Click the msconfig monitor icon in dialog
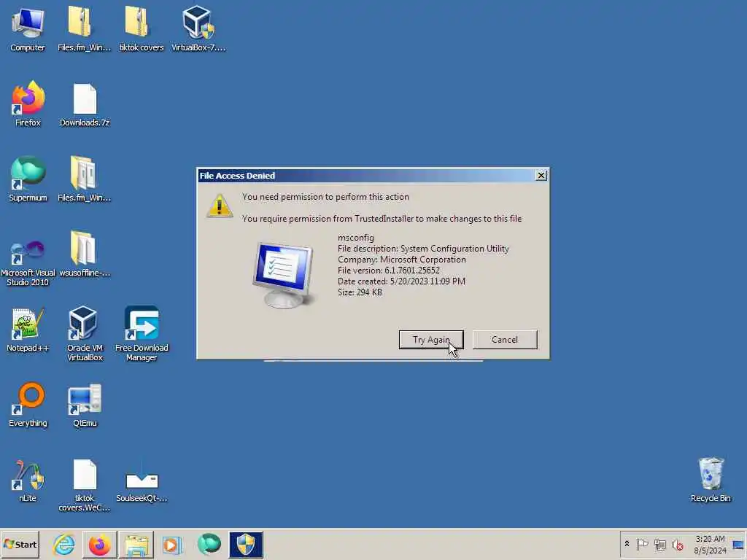Viewport: 747px width, 560px height. pos(284,275)
